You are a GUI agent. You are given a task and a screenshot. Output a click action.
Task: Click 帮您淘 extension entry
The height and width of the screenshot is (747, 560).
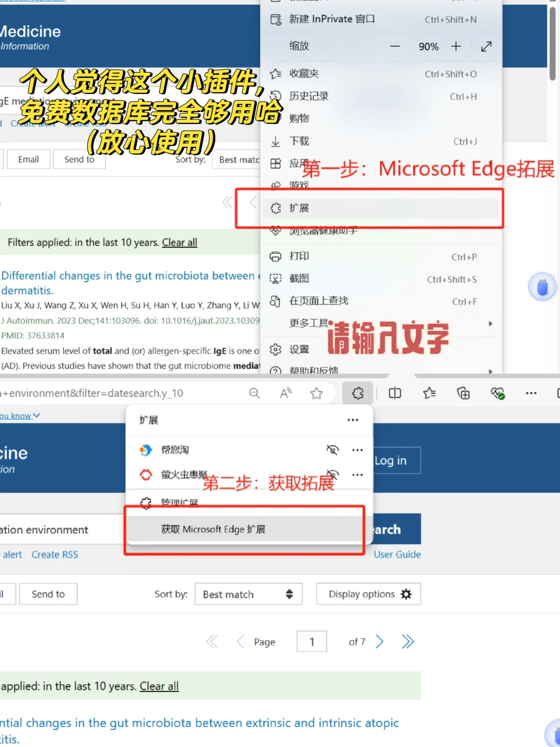click(x=249, y=450)
